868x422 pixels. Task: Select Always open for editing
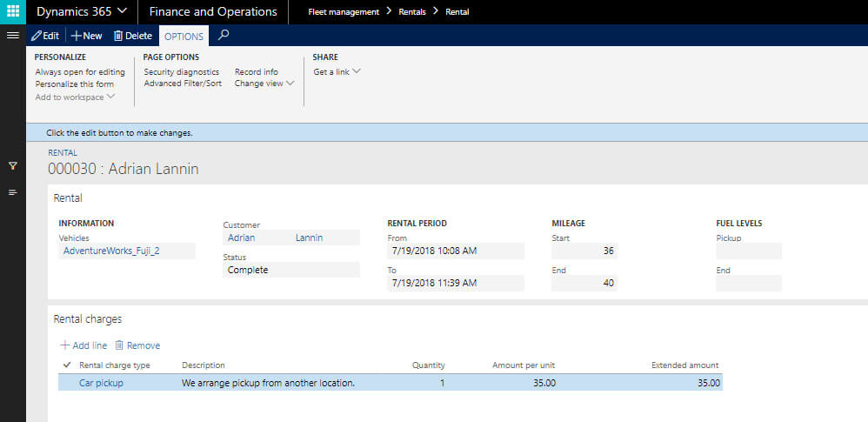(x=80, y=72)
